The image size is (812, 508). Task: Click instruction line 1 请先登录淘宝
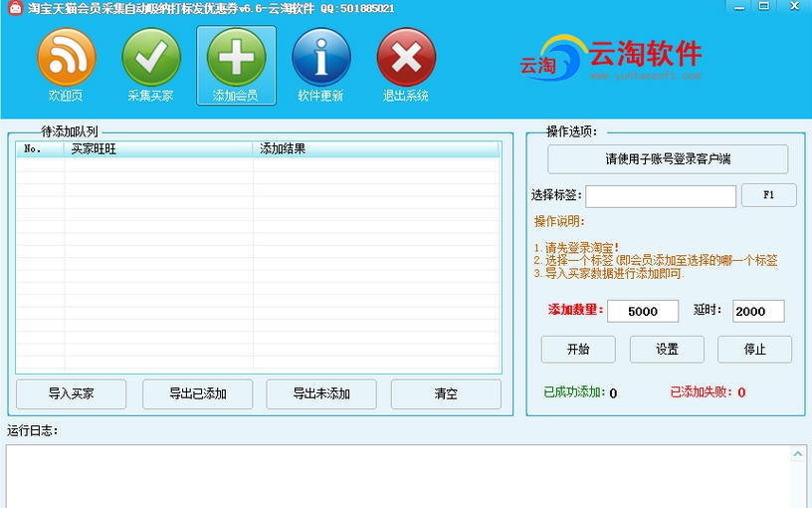[x=576, y=248]
